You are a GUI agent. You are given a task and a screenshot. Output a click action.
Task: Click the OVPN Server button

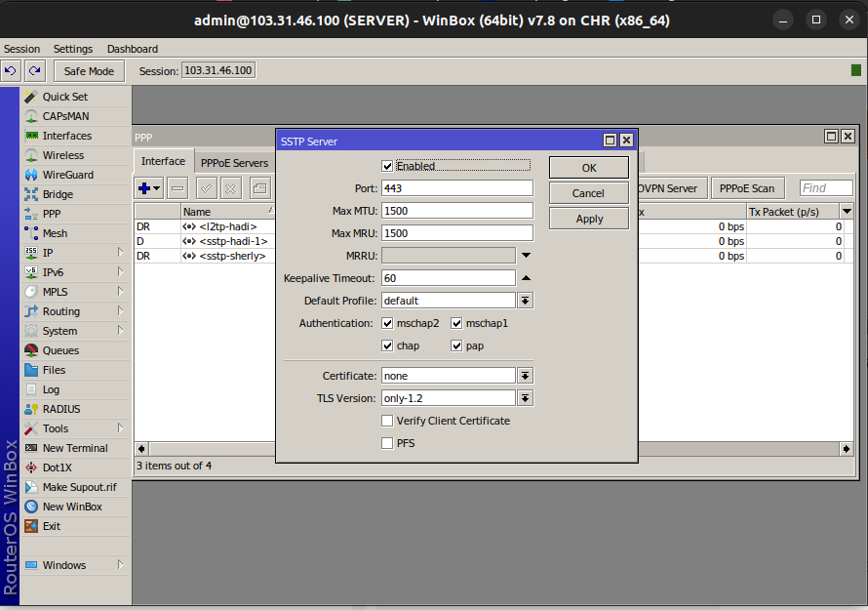pos(672,188)
